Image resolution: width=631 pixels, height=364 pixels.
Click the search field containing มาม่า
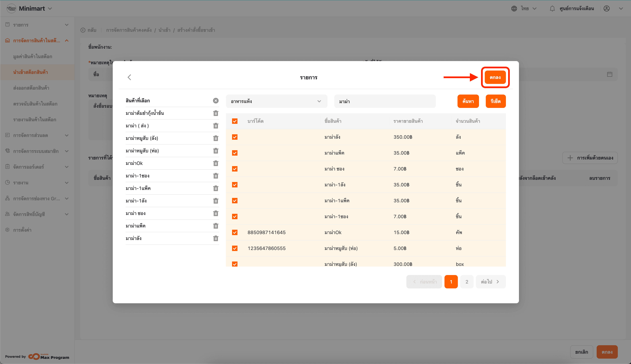pyautogui.click(x=385, y=101)
